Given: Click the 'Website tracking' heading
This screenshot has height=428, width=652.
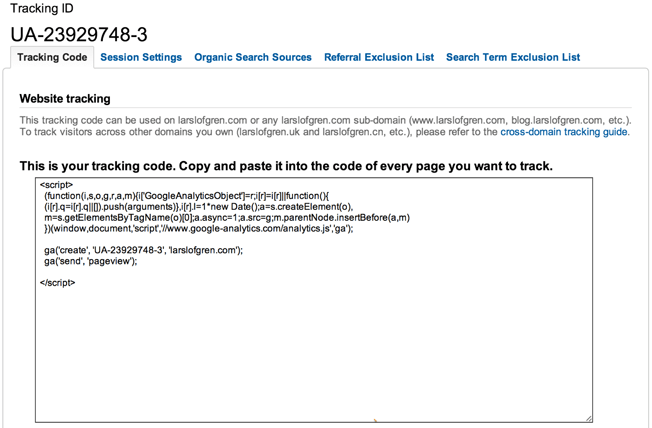Looking at the screenshot, I should pyautogui.click(x=65, y=99).
